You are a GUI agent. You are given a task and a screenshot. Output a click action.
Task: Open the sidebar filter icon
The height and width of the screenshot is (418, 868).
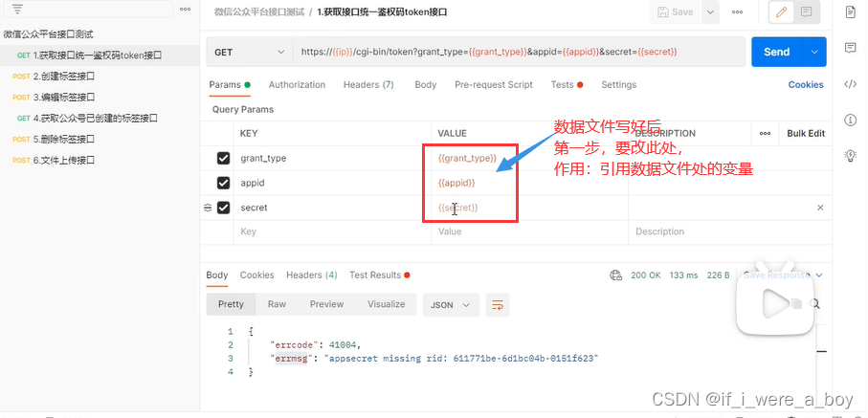tap(17, 10)
